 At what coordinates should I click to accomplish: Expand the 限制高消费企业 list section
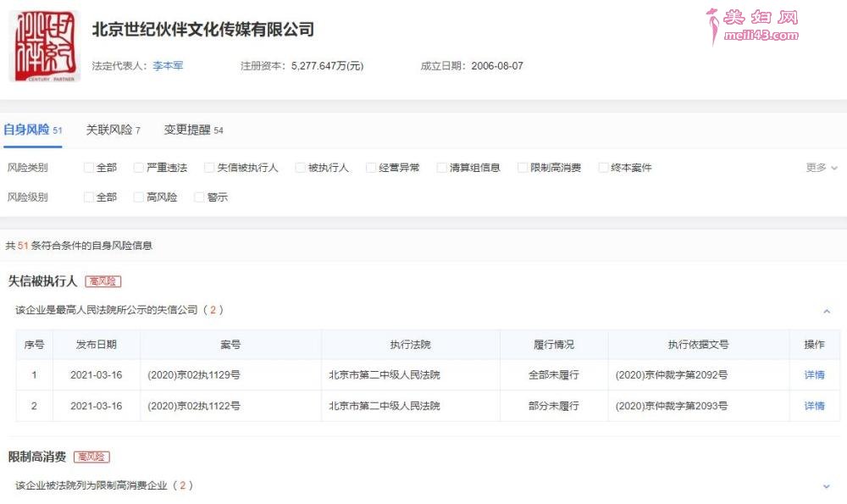tap(827, 486)
